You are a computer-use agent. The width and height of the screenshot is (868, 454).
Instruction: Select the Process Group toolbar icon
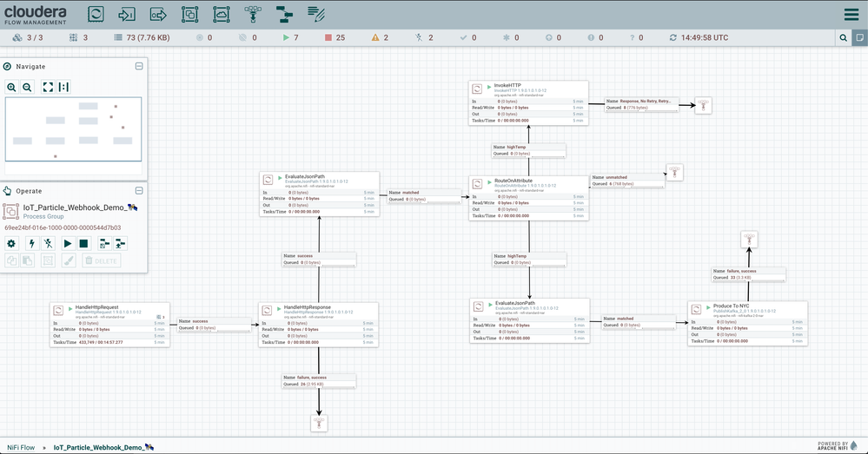pyautogui.click(x=190, y=14)
